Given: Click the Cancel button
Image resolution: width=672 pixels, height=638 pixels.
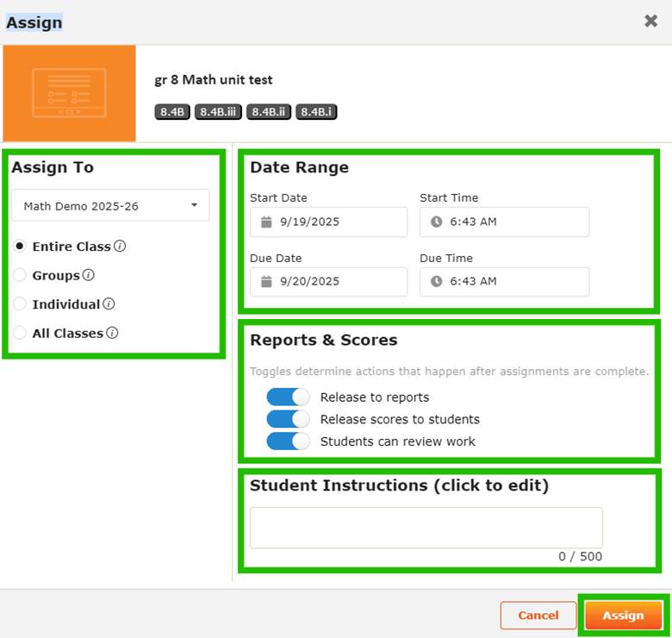Looking at the screenshot, I should coord(538,616).
